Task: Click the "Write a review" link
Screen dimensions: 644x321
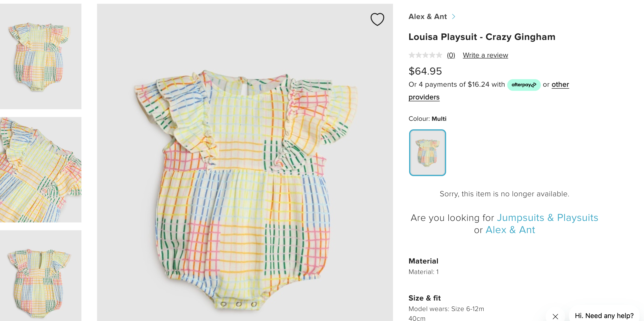Action: point(485,55)
